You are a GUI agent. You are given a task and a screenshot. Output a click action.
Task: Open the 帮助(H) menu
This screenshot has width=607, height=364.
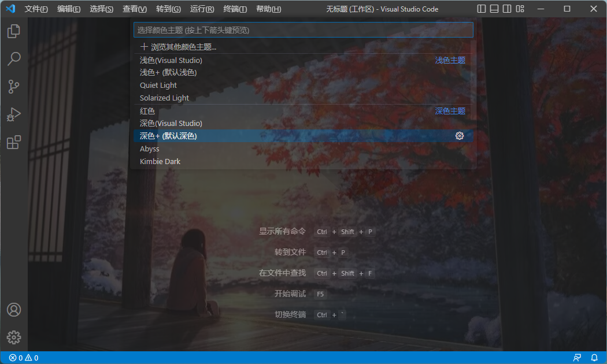(x=268, y=9)
